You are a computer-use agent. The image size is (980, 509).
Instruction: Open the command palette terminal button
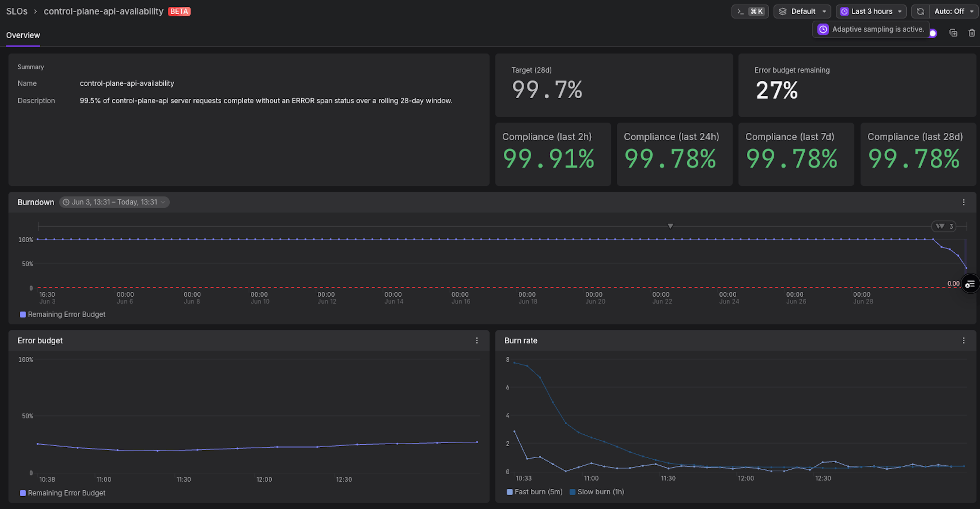(749, 12)
